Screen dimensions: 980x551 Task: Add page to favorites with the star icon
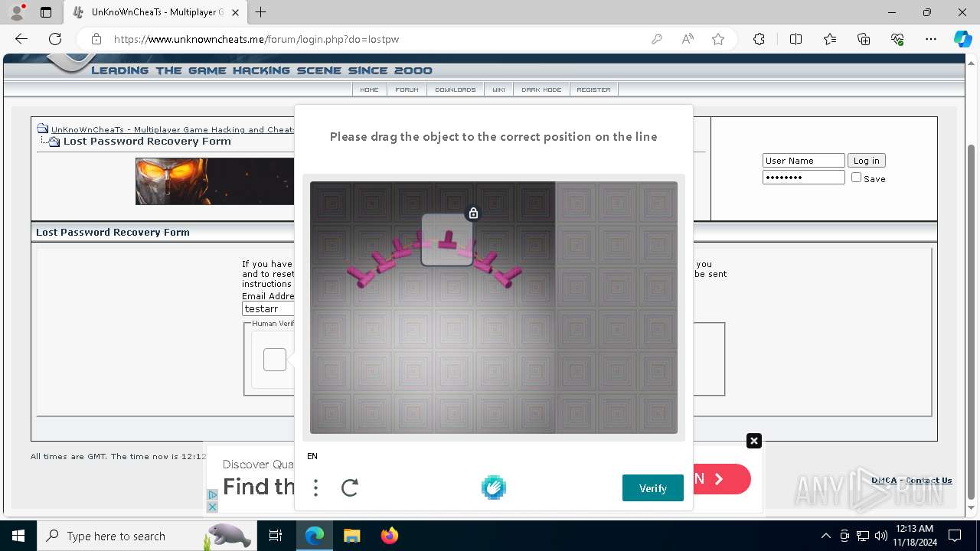pyautogui.click(x=718, y=39)
